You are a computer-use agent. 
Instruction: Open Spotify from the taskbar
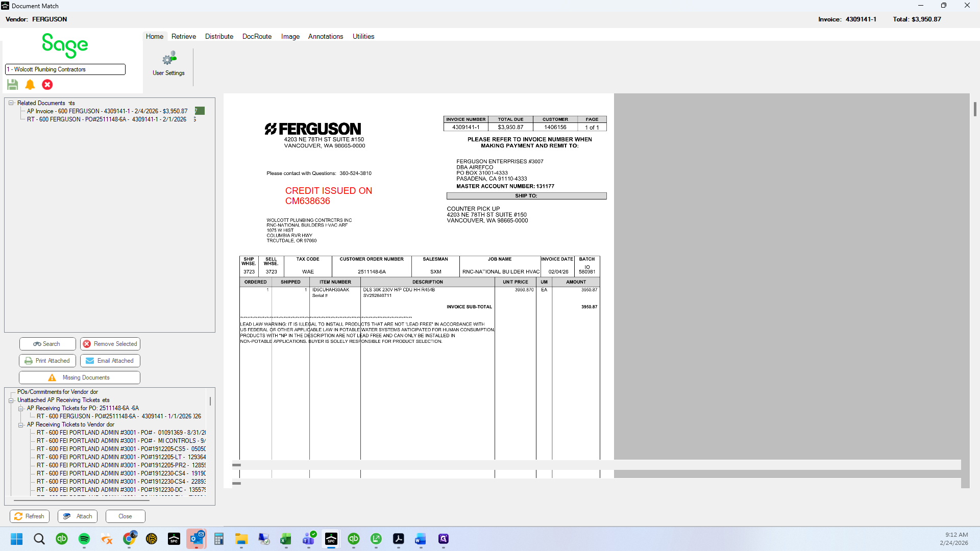[84, 539]
